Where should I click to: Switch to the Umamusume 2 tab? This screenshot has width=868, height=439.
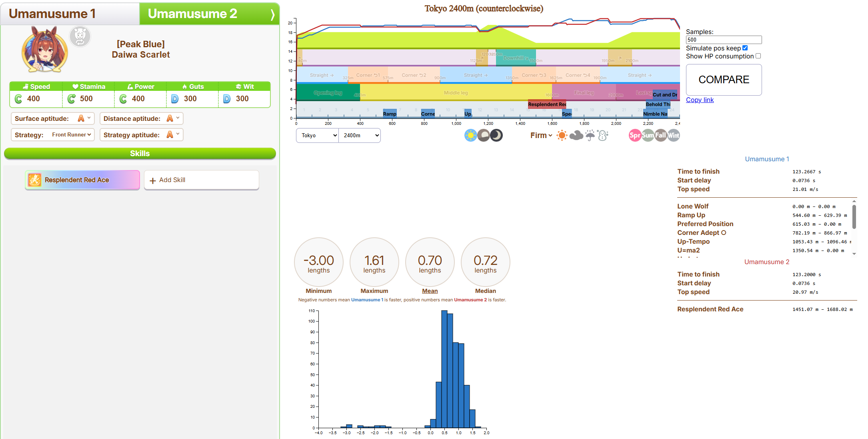[209, 14]
